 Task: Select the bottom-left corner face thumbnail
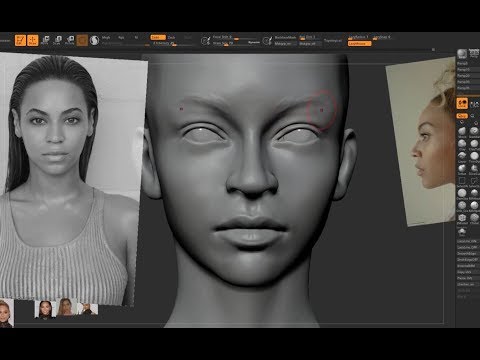[x=6, y=313]
